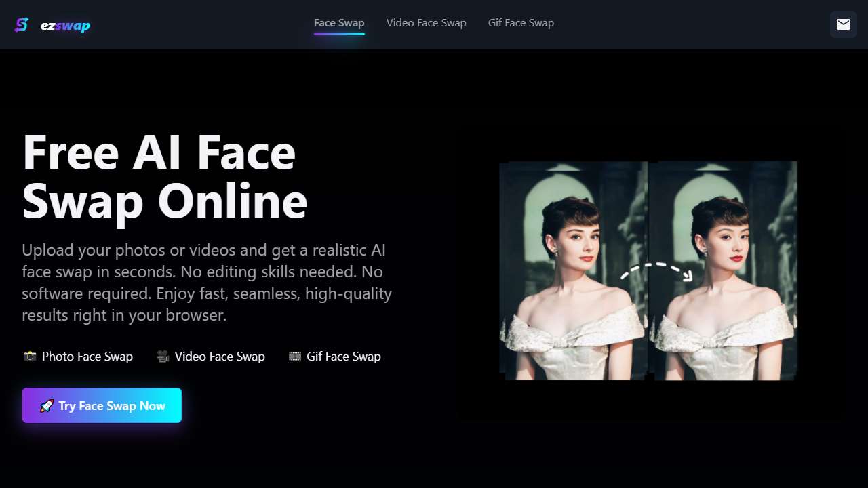Click the Free AI Face Swap Online heading
868x488 pixels.
pos(165,176)
